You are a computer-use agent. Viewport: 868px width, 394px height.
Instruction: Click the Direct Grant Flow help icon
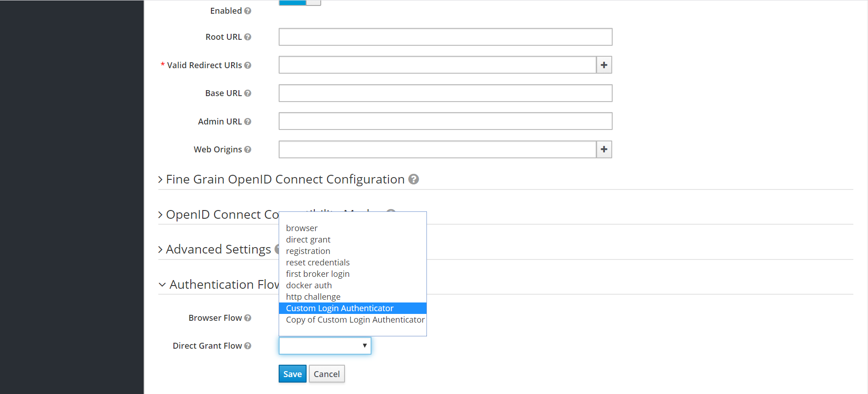(x=248, y=346)
